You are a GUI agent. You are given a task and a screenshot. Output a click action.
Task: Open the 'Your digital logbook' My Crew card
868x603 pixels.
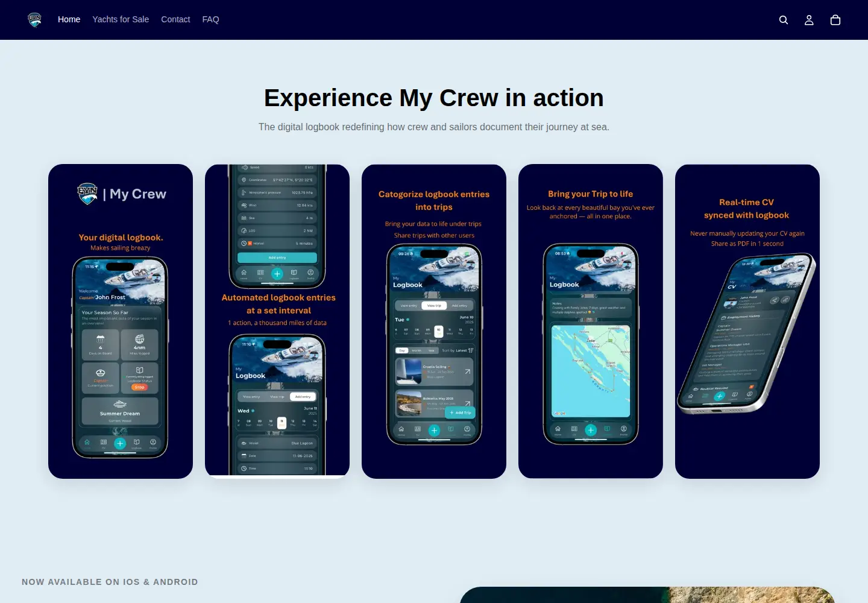(121, 321)
